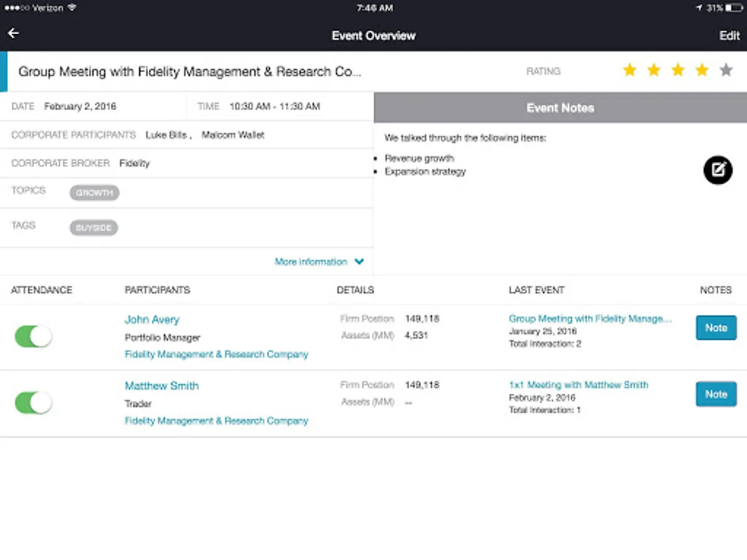The width and height of the screenshot is (747, 560).
Task: Tap the Trader title text
Action: point(138,404)
